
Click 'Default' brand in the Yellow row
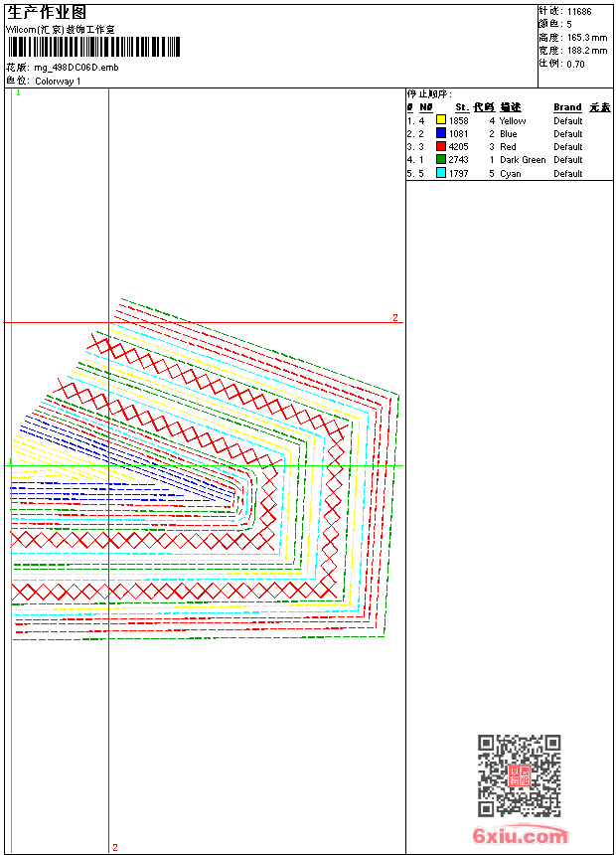coord(568,121)
